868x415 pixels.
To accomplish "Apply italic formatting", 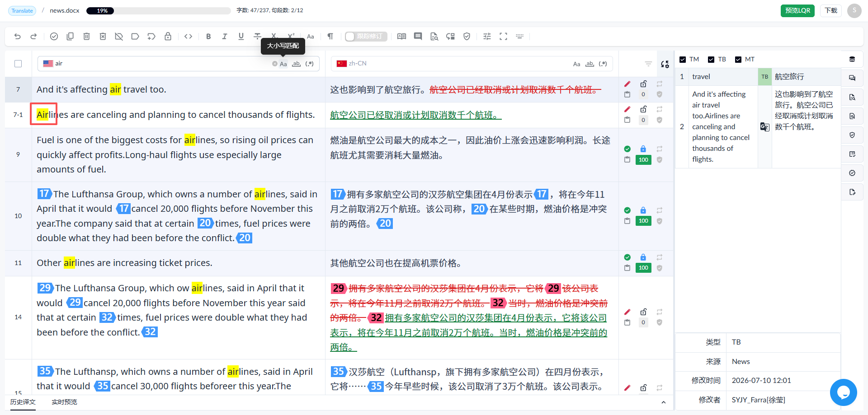I will point(225,37).
